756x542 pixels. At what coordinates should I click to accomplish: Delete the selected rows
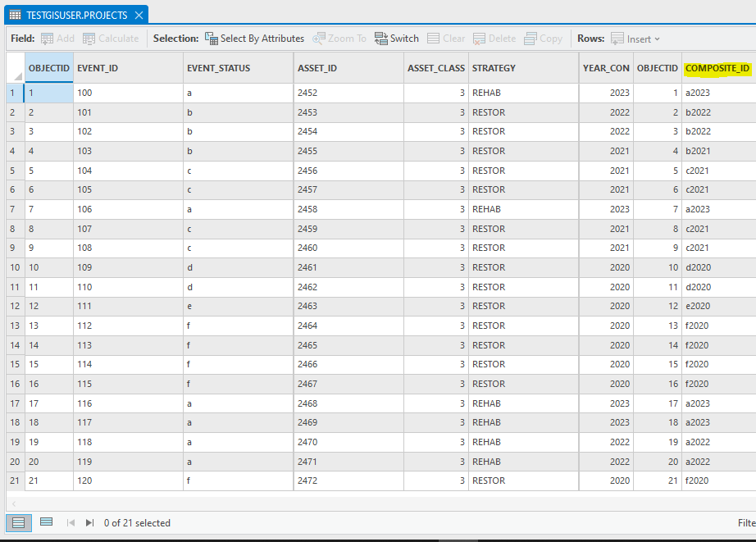(493, 38)
